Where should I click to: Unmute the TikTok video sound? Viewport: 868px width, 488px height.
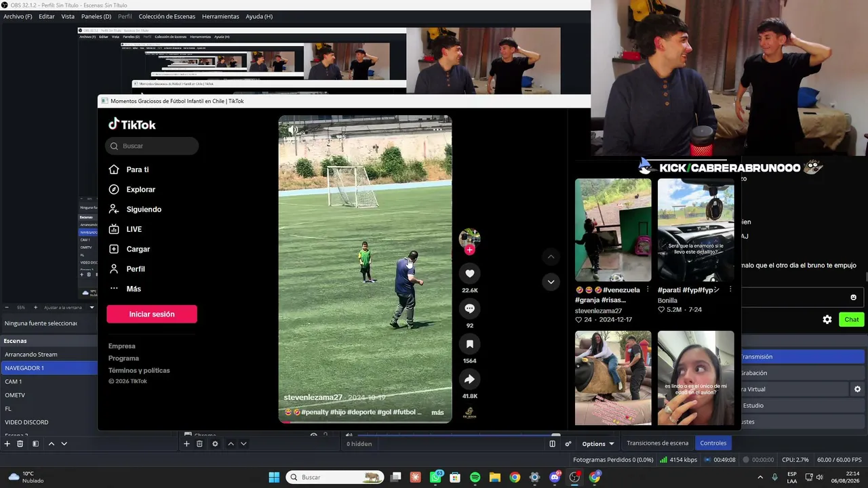(x=293, y=129)
